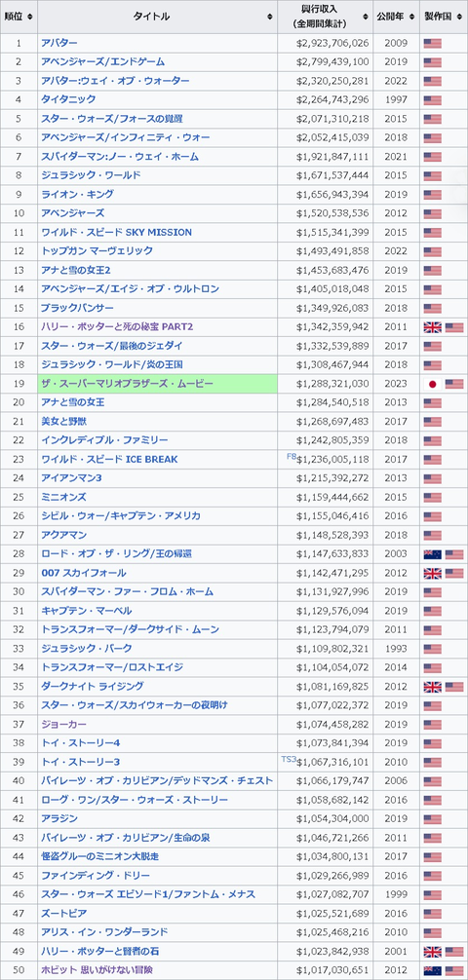Click US flag in ジュラシック・パーク row

point(432,649)
